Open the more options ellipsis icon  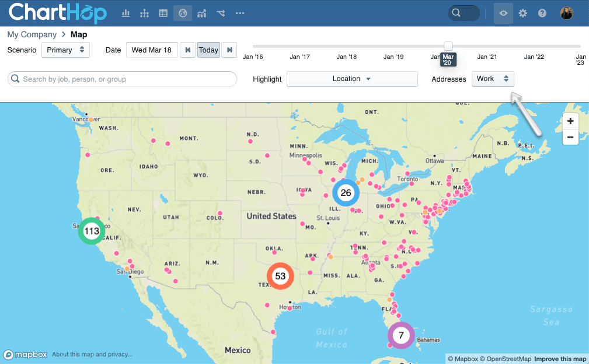(239, 12)
